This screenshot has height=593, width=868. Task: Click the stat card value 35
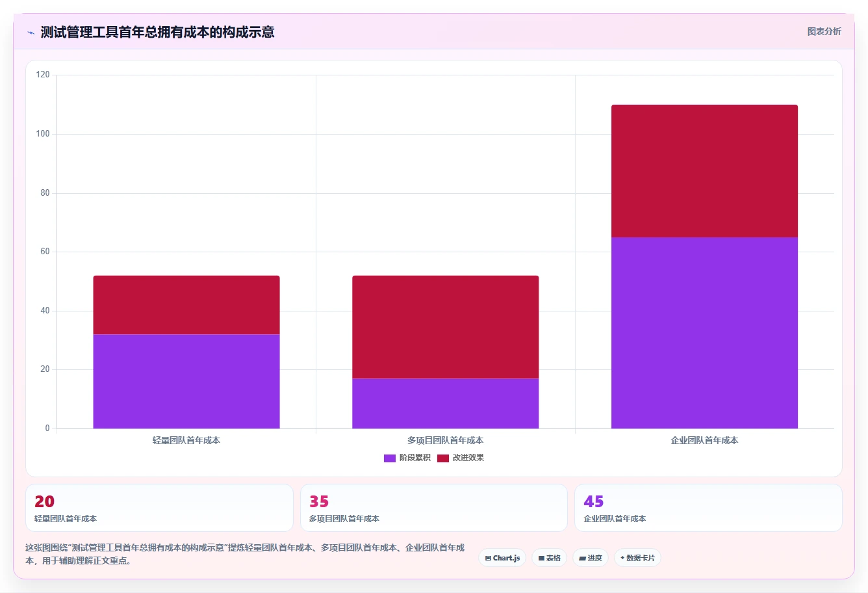coord(319,501)
